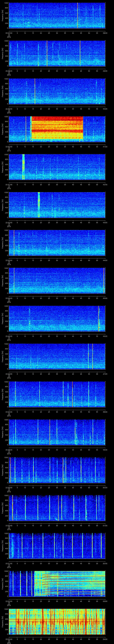Image resolution: width=114 pixels, height=644 pixels.
Task: Click the '22:42:00' start time label
Action: click(x=9, y=223)
